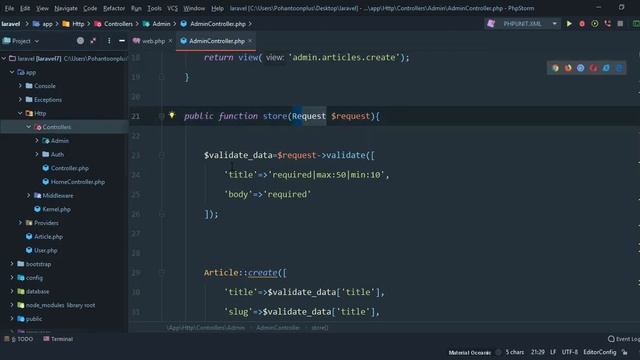The width and height of the screenshot is (640, 360).
Task: Expand the Providers folder
Action: pyautogui.click(x=20, y=223)
